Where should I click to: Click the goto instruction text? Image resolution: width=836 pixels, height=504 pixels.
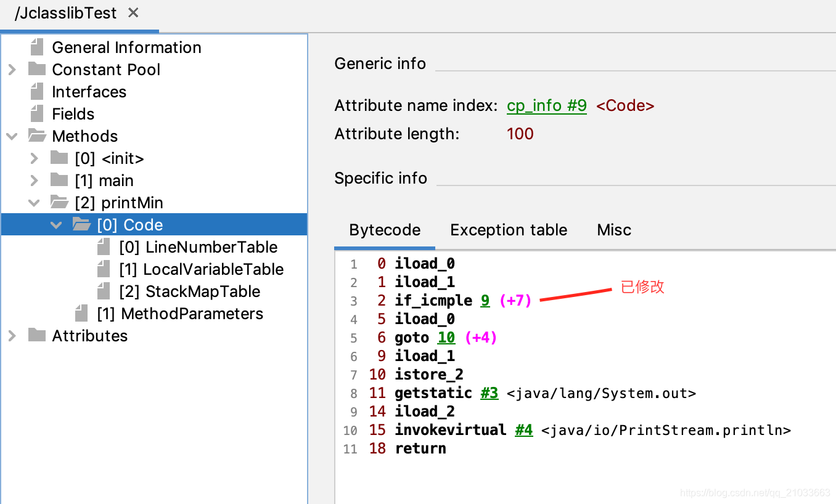tap(412, 338)
